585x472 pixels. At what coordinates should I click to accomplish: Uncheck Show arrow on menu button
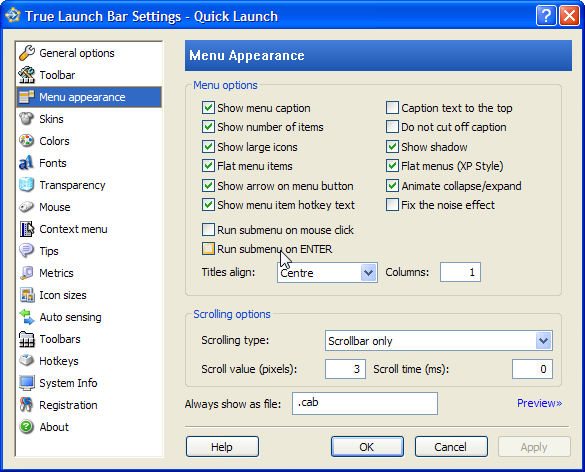(x=208, y=186)
